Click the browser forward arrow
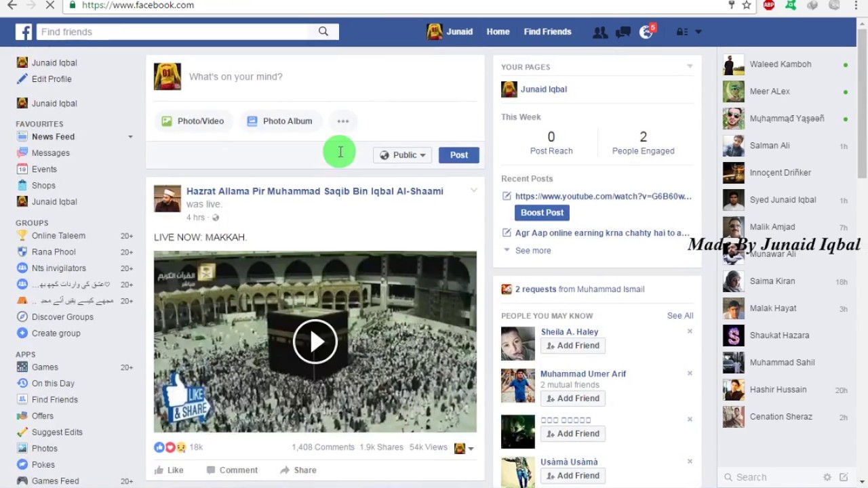Screen dimensions: 868x488 [x=30, y=5]
